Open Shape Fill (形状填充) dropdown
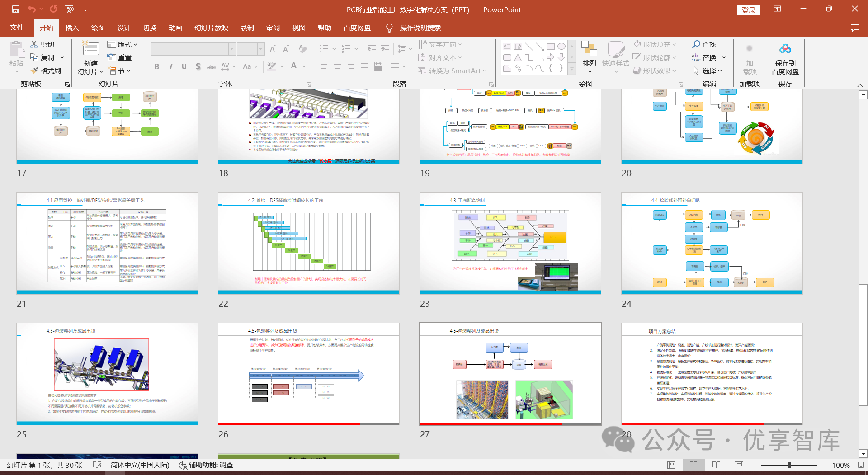The height and width of the screenshot is (475, 868). [x=655, y=44]
